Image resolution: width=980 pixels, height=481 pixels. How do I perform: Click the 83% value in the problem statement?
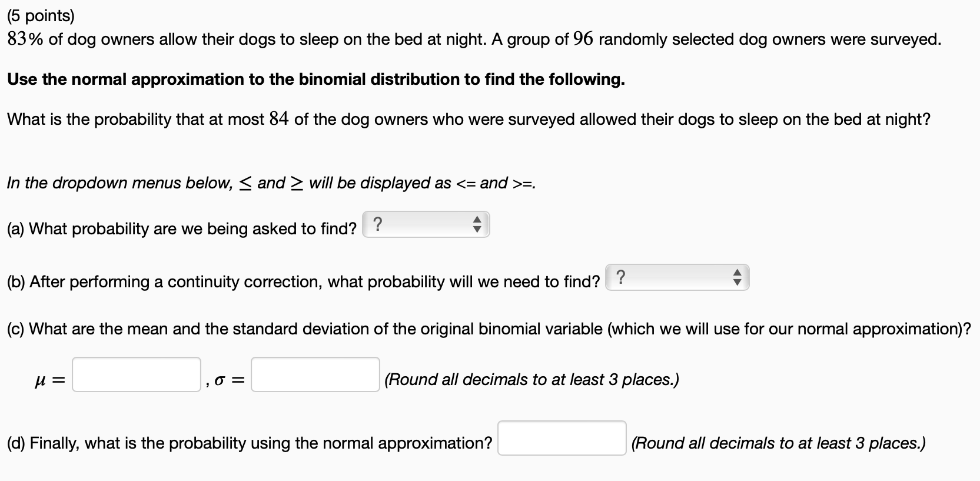click(x=25, y=39)
